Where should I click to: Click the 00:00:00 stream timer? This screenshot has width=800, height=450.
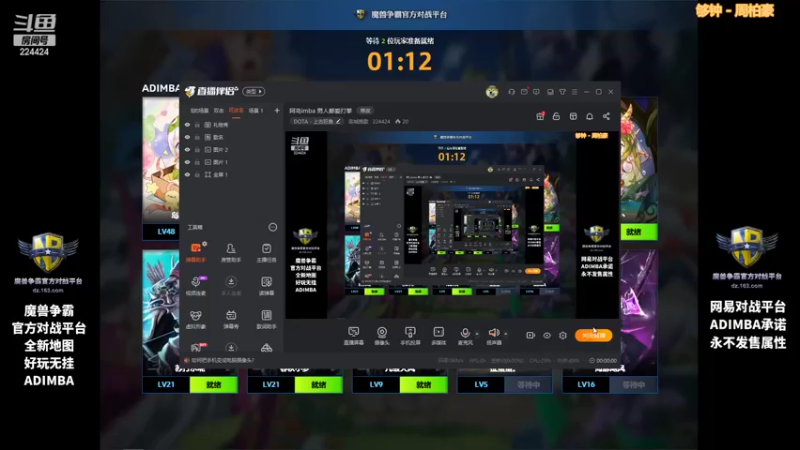(x=606, y=360)
